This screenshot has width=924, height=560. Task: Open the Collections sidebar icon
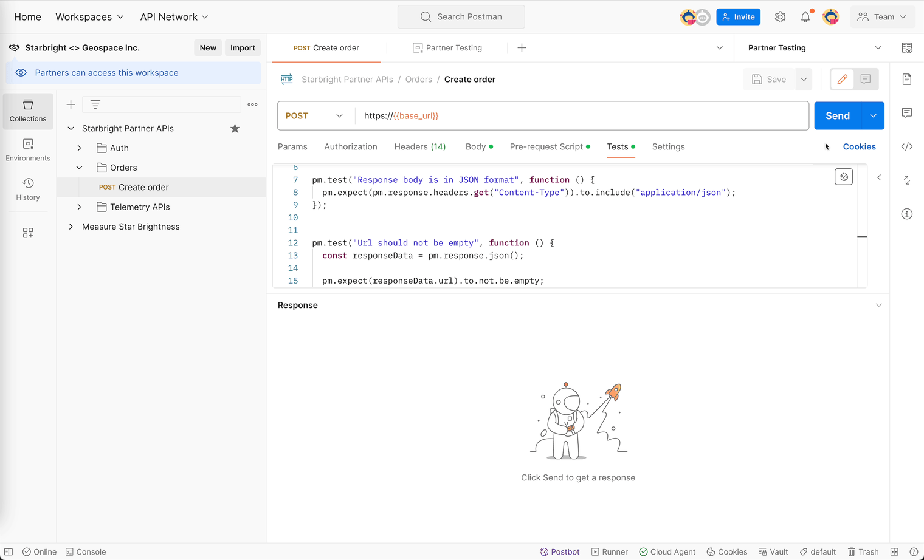click(x=27, y=111)
